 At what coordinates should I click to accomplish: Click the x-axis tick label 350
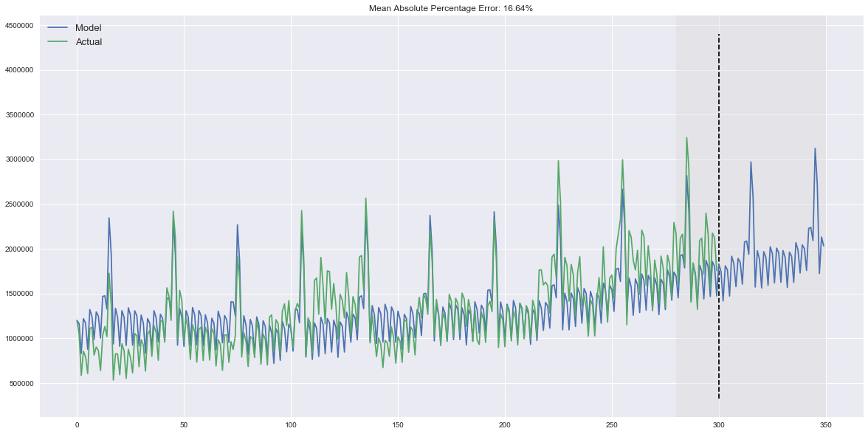coord(826,426)
